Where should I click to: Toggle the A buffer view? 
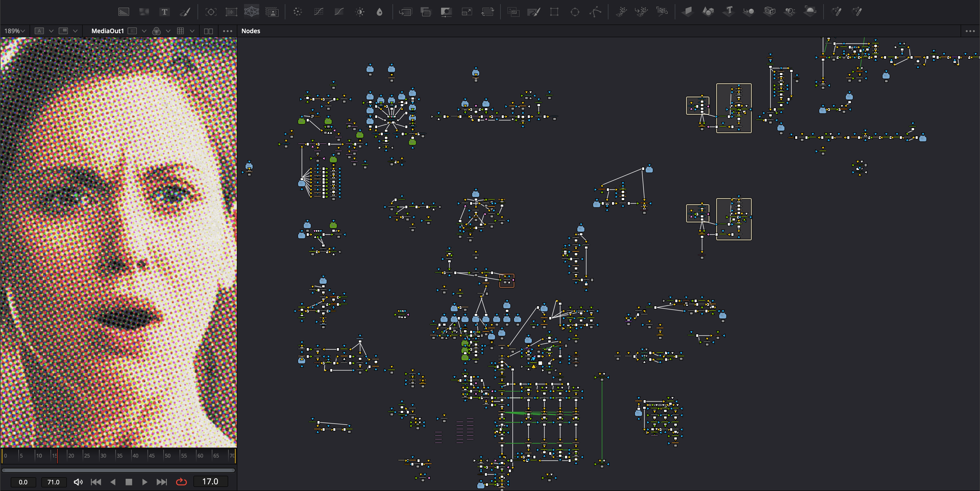click(x=39, y=31)
